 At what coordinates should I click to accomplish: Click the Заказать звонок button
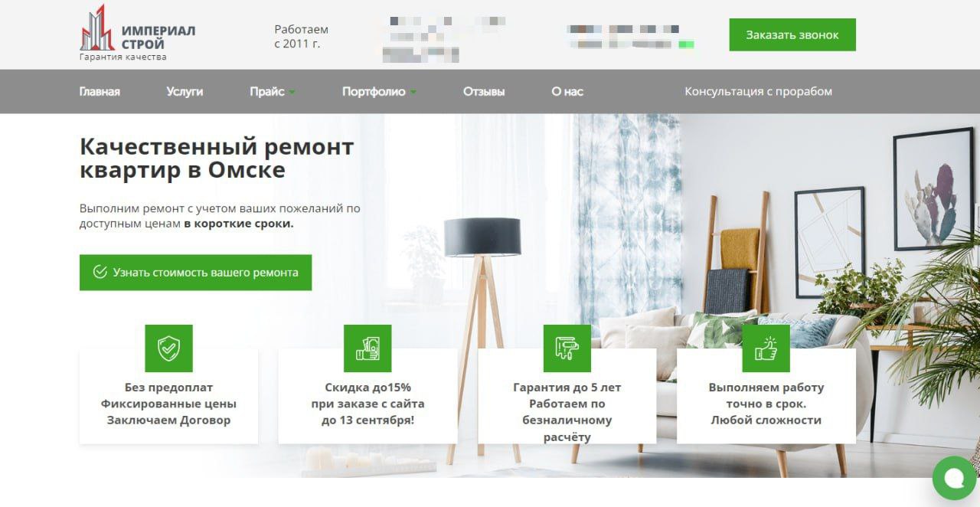click(792, 34)
